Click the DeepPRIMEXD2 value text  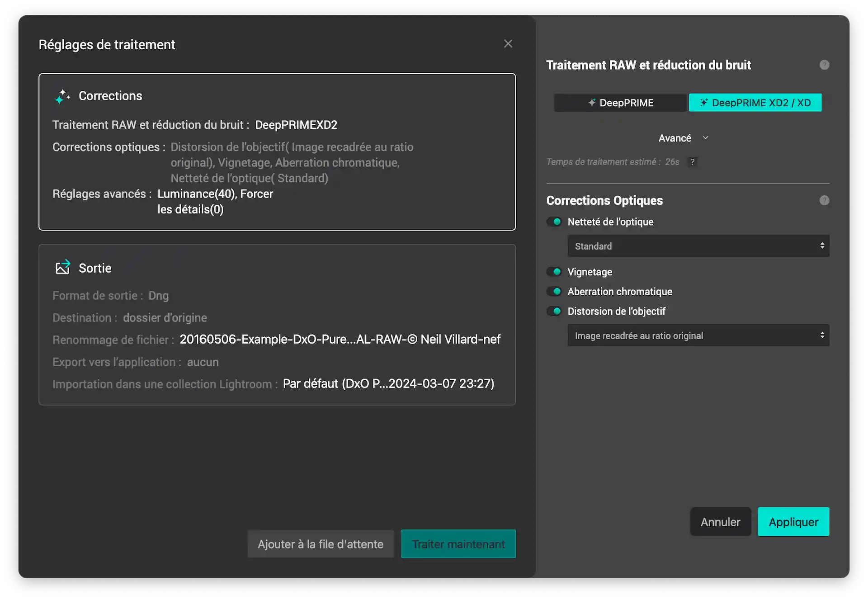tap(296, 125)
